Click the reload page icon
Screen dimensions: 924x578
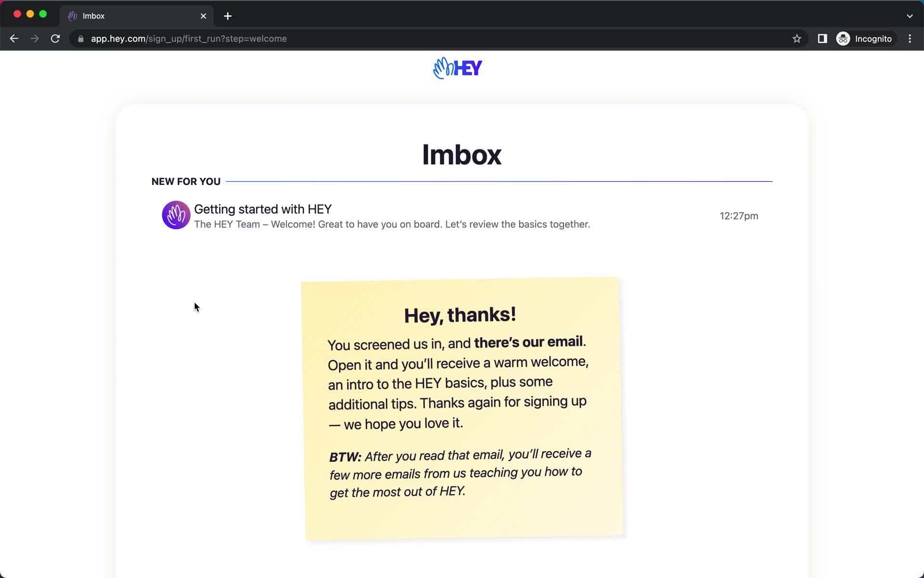(x=56, y=39)
